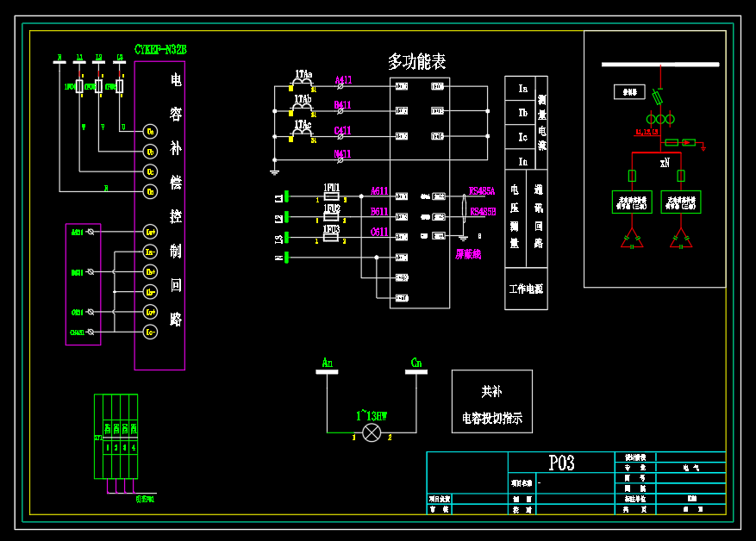Click the RS485B label

pyautogui.click(x=483, y=212)
